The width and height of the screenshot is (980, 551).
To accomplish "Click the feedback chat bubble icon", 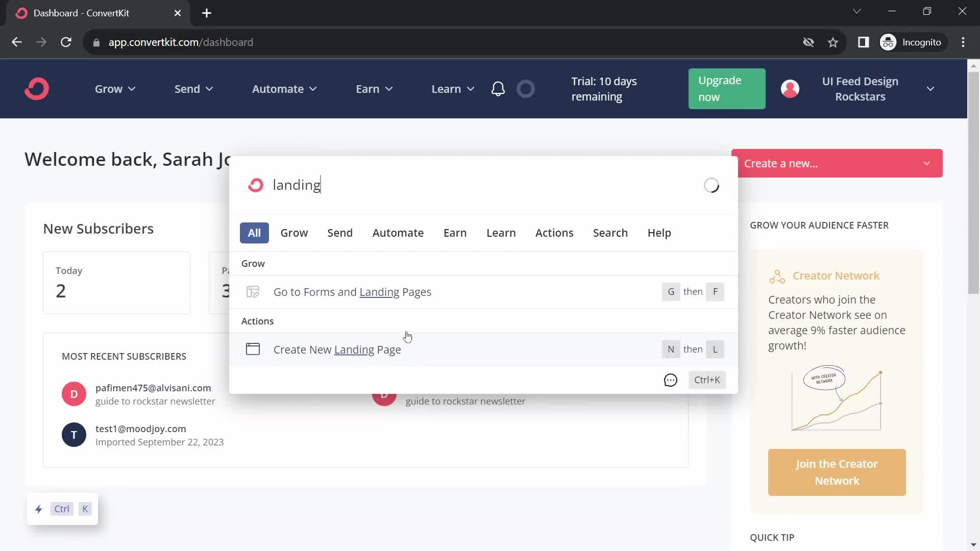I will tap(671, 380).
